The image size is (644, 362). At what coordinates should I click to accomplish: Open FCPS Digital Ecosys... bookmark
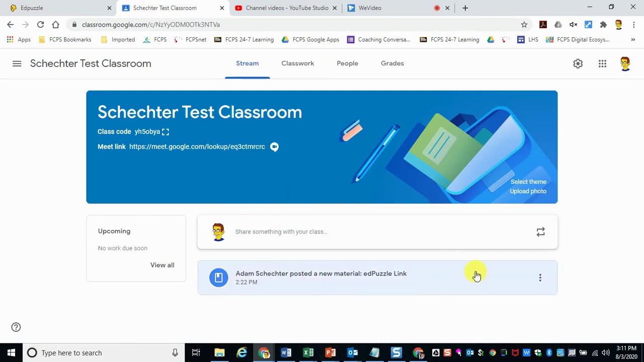click(578, 39)
